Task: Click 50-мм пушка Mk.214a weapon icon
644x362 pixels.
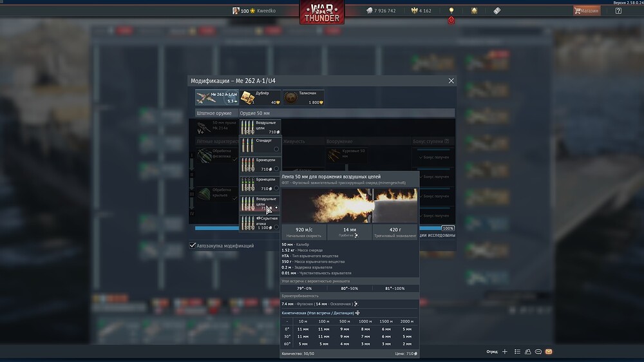Action: pyautogui.click(x=203, y=128)
